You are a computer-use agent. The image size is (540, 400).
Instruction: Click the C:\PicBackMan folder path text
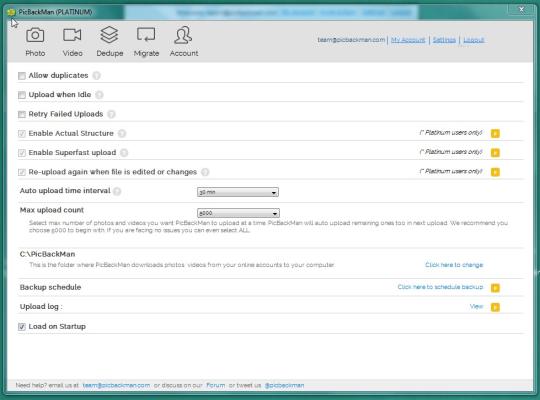coord(48,254)
